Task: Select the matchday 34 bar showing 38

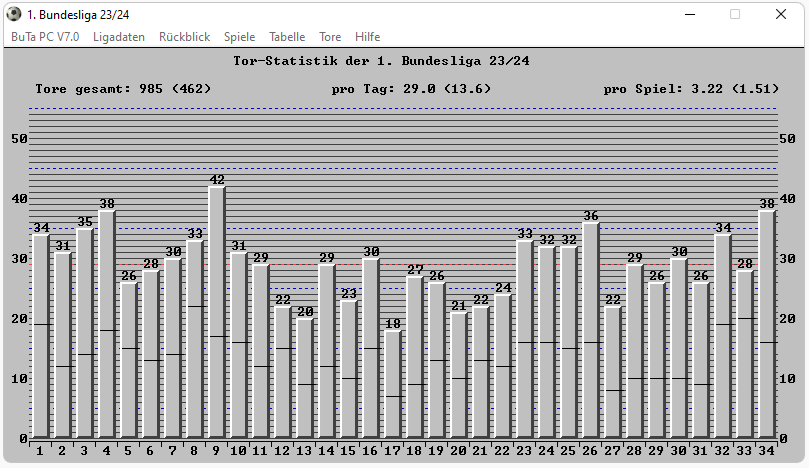Action: coord(766,324)
